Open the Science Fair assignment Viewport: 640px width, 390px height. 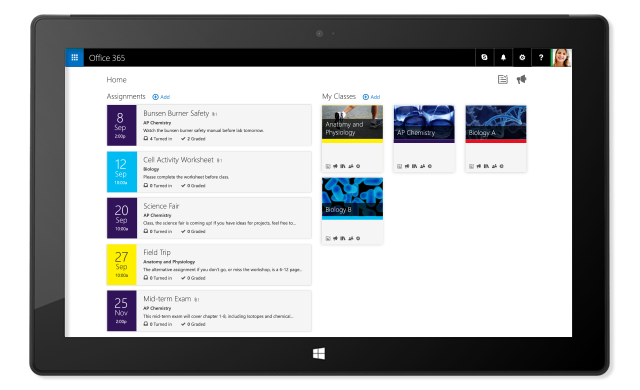[161, 206]
